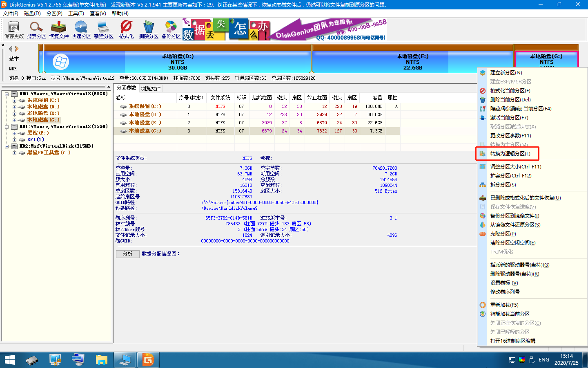Viewport: 588px width, 368px height.
Task: Expand the 黑鲨 (F:) tree node
Action: tap(14, 133)
